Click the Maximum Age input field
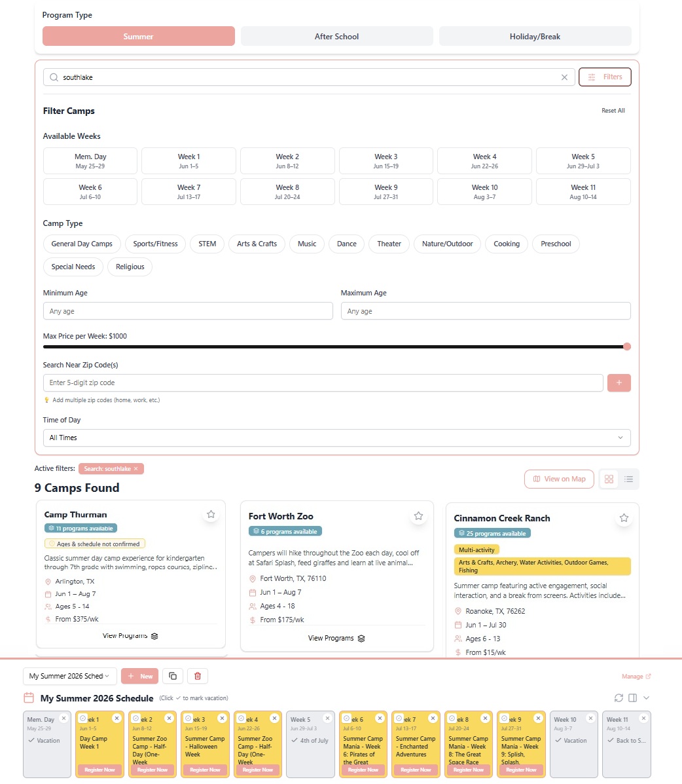 point(486,311)
